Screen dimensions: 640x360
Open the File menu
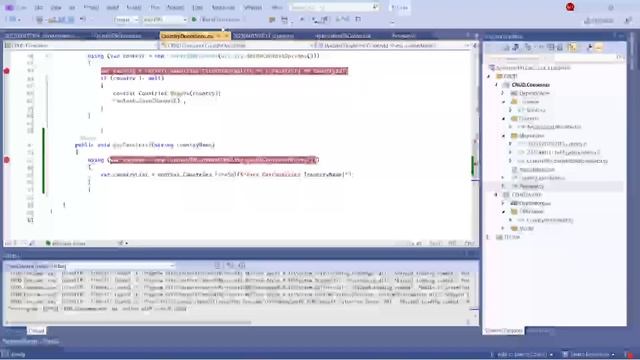(22, 7)
